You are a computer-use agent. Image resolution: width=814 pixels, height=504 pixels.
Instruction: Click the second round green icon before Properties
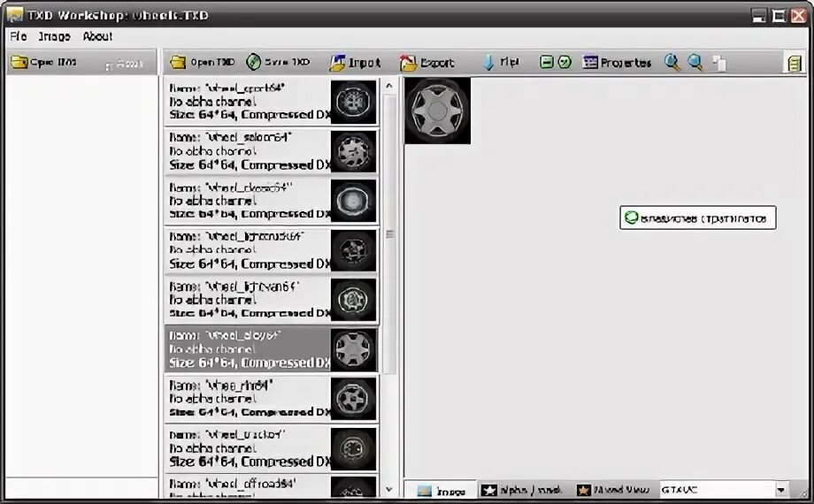click(564, 62)
